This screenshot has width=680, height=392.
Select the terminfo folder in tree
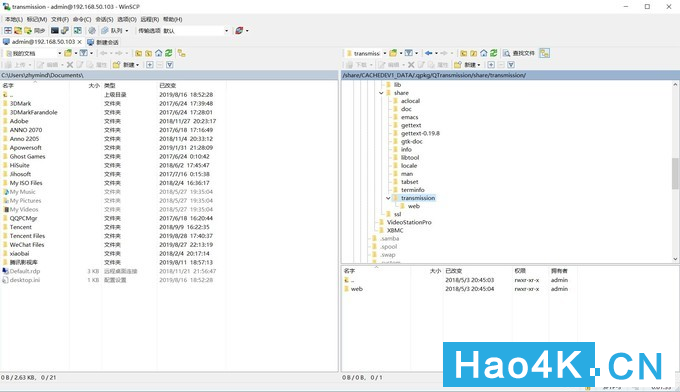point(412,190)
